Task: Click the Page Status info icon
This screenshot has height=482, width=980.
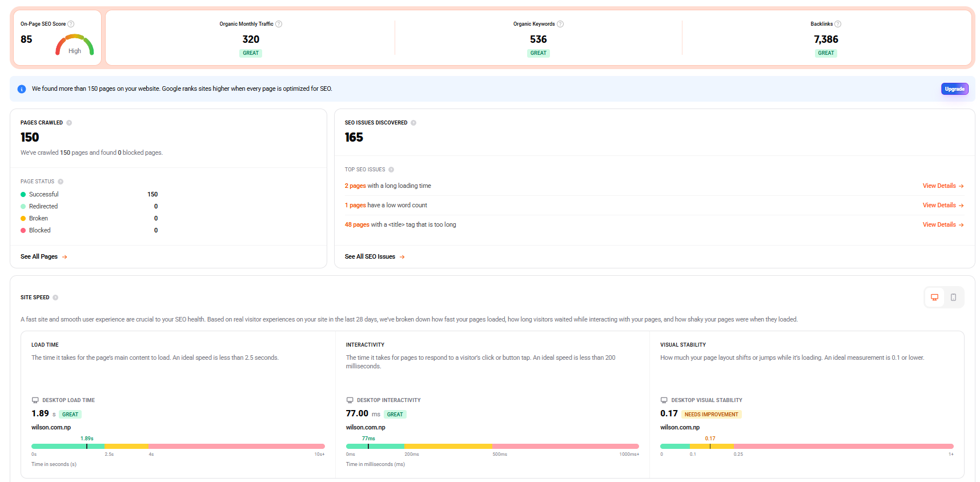Action: pyautogui.click(x=61, y=182)
